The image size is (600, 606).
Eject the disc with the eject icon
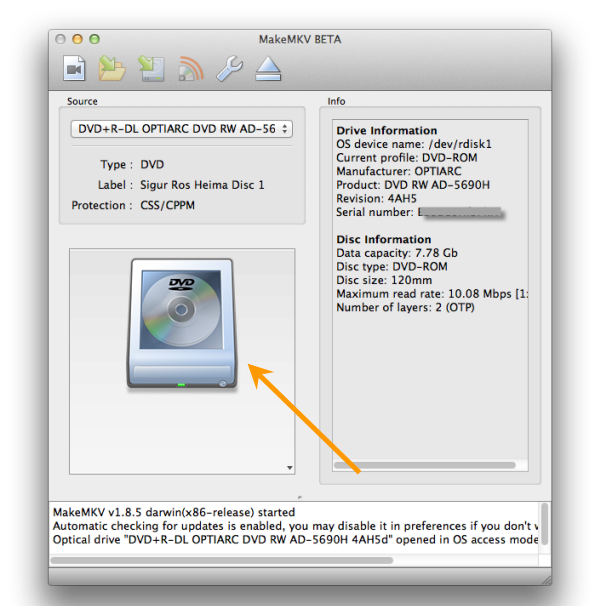click(x=268, y=68)
